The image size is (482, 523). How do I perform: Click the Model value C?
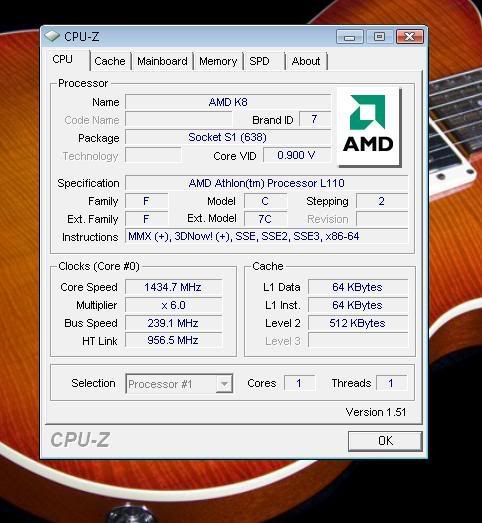[x=265, y=201]
